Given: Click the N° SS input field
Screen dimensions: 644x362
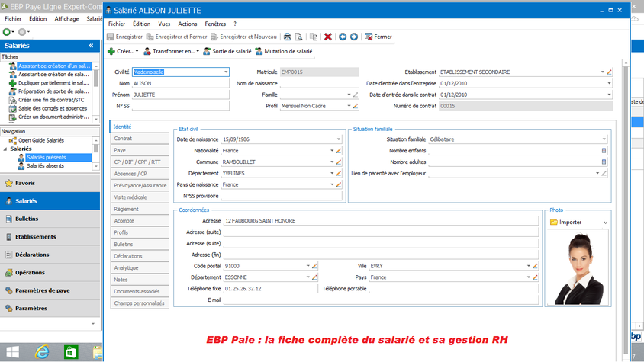Looking at the screenshot, I should (x=180, y=106).
